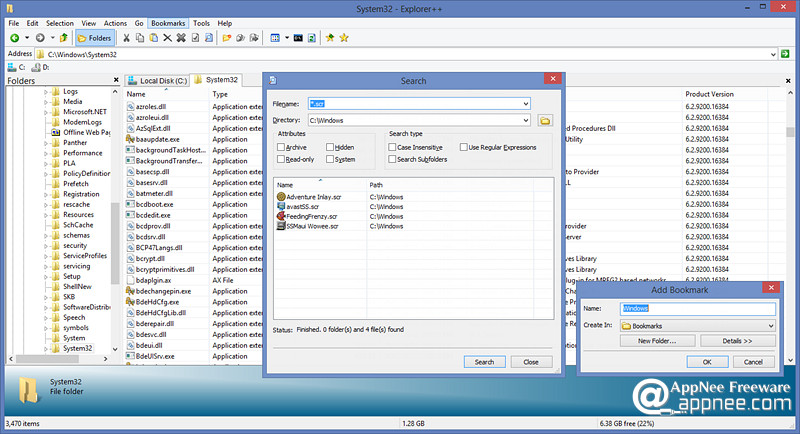Close the current tab with right-side X
Viewport: 800px width, 434px height.
(x=788, y=81)
